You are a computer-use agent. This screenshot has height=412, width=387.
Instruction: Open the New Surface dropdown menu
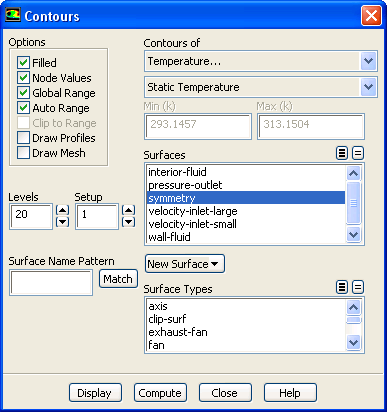(x=185, y=264)
